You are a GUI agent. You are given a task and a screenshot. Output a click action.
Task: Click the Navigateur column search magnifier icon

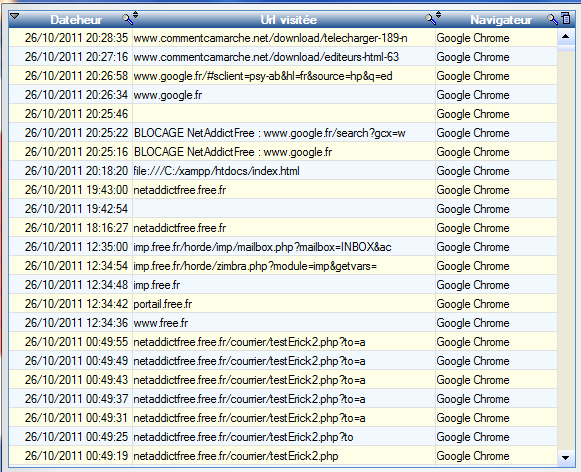tap(552, 19)
